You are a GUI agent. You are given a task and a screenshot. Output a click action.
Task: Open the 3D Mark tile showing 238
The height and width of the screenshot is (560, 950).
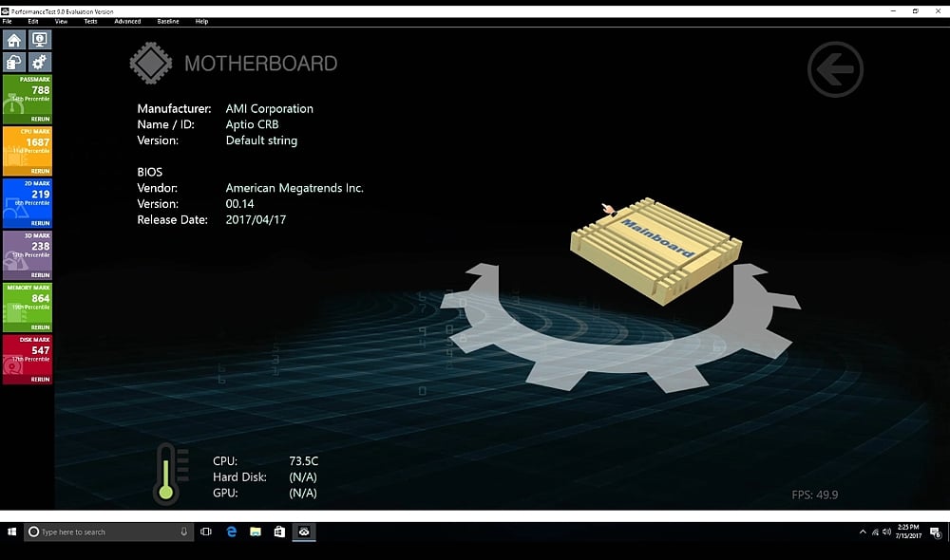tap(28, 255)
